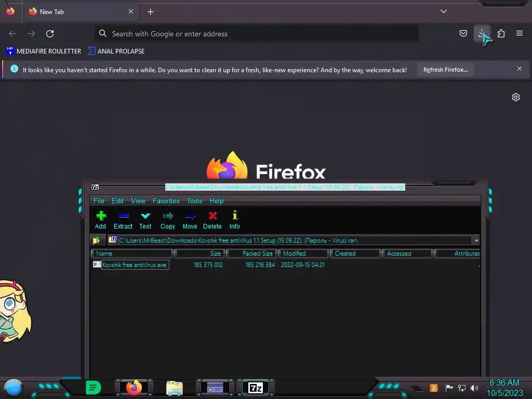Click the Add button in 7-Zip toolbar

click(100, 220)
